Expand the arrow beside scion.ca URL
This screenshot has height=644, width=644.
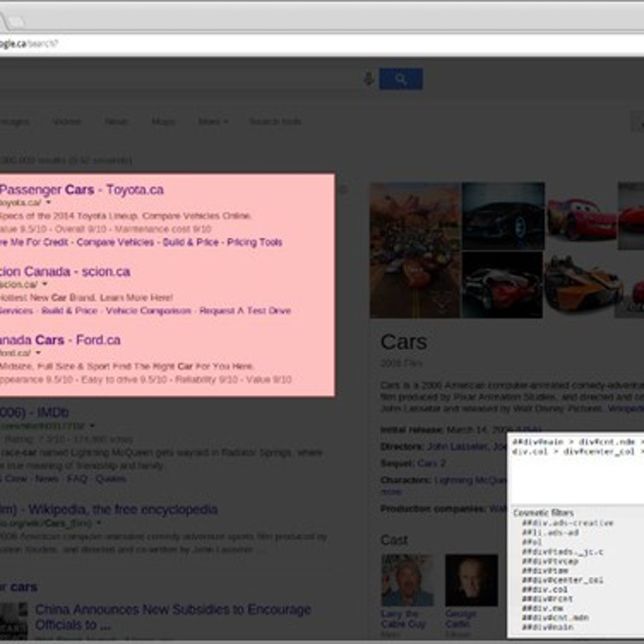[45, 284]
